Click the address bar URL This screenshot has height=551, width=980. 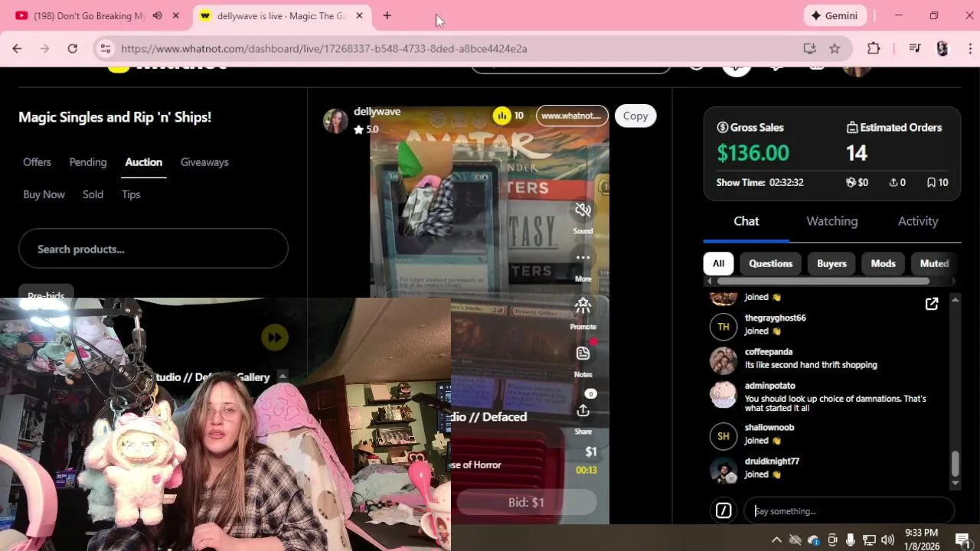click(x=324, y=48)
